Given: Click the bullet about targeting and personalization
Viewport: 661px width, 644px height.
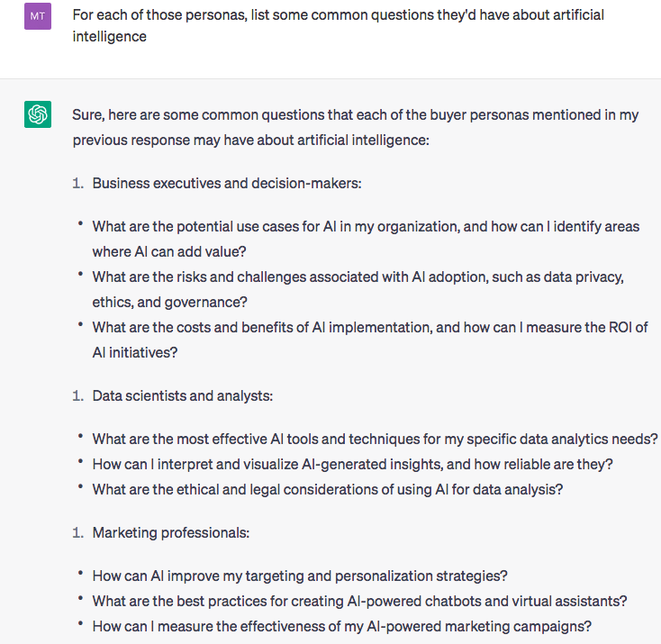Looking at the screenshot, I should 300,576.
